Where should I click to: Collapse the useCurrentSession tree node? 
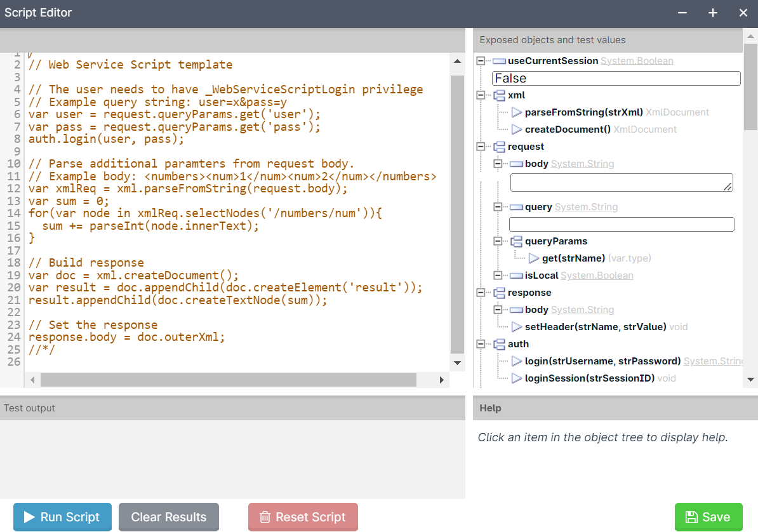481,61
